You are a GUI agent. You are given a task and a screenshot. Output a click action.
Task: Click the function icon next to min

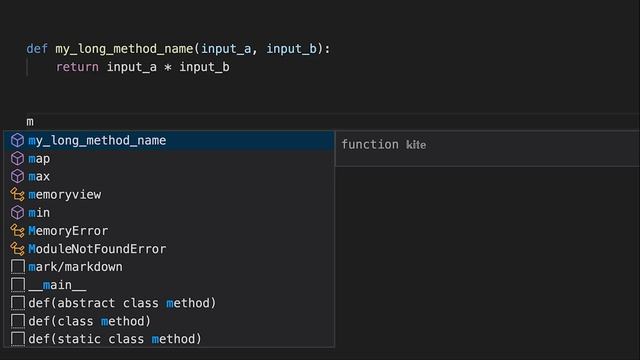[x=17, y=213]
